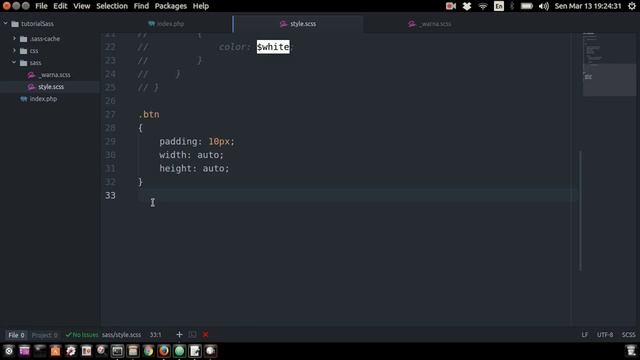The image size is (640, 360).
Task: Collapse the tutorialSass project root
Action: pos(6,24)
